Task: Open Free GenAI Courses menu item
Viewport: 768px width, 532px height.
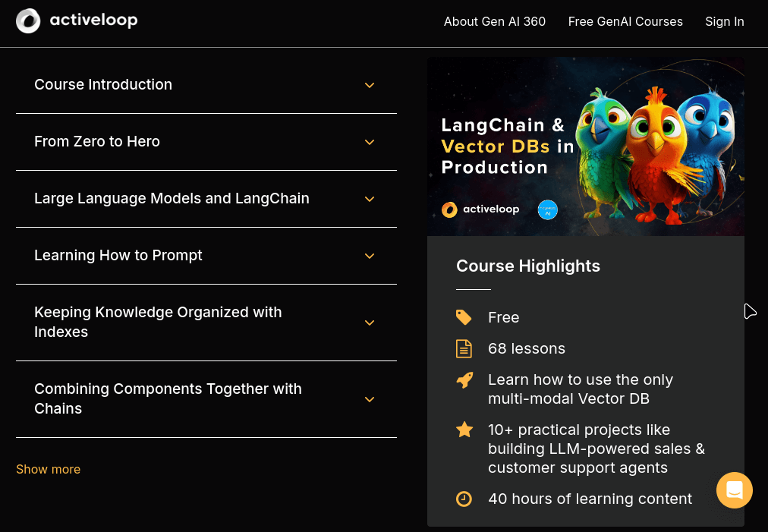Action: tap(625, 22)
